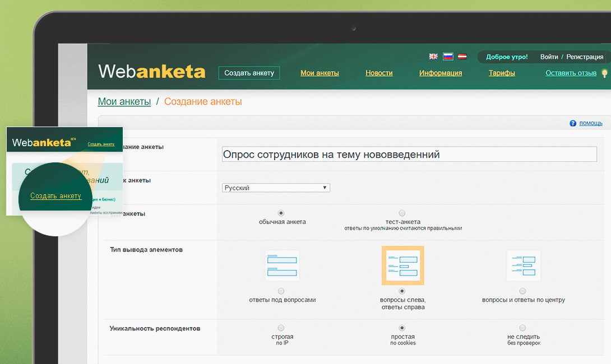Click the 'Создание анкеты' breadcrumb text

coord(202,101)
